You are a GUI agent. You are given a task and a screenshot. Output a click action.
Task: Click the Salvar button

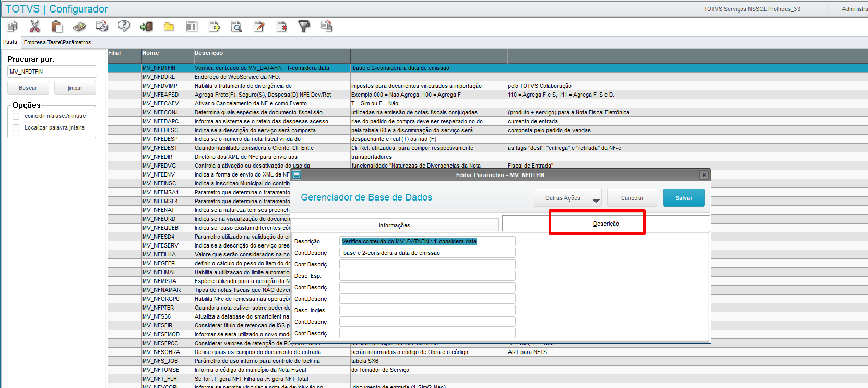(x=684, y=198)
